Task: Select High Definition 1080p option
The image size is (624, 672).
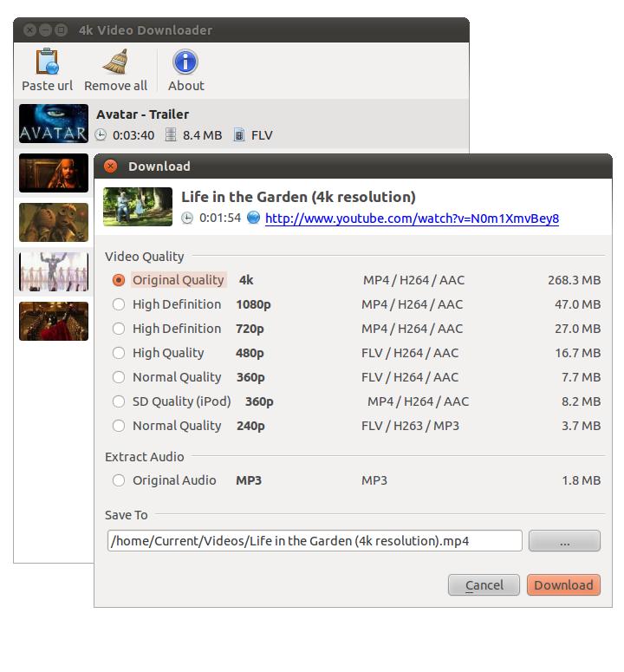Action: 119,304
